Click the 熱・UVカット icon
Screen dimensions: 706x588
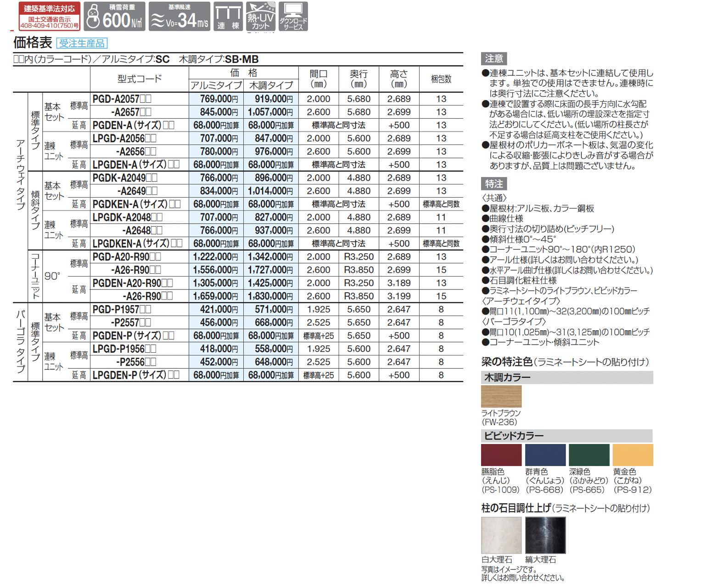coord(261,16)
